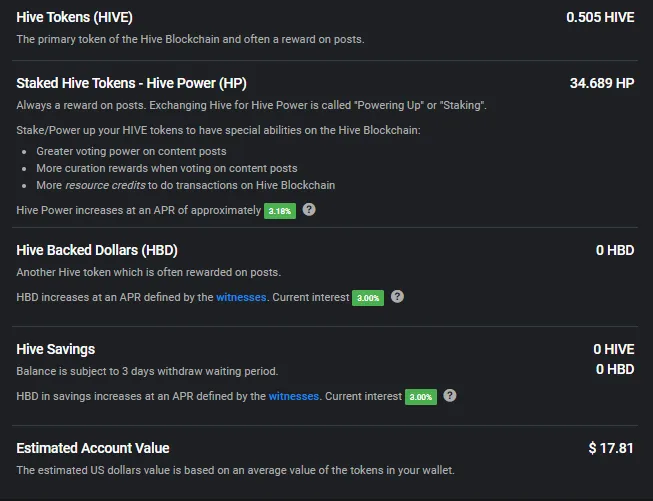This screenshot has width=653, height=501.
Task: Click the 3.00% savings interest badge
Action: pyautogui.click(x=421, y=397)
